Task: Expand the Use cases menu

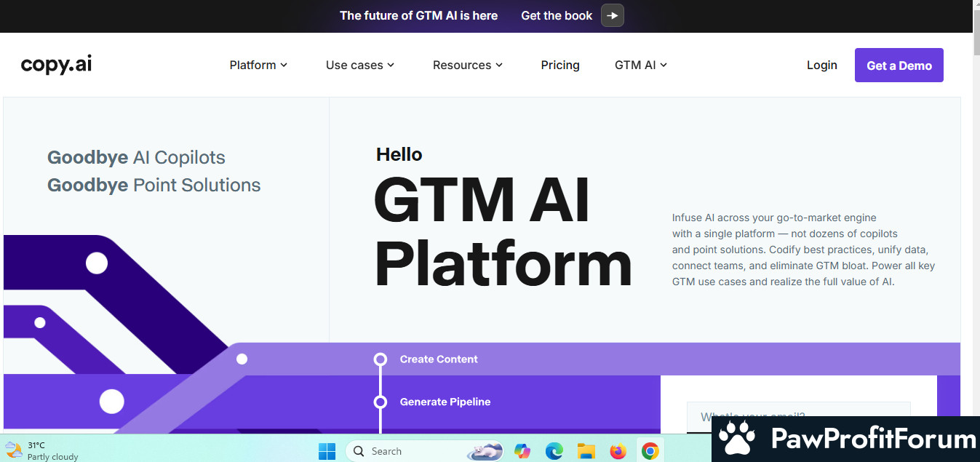Action: point(360,65)
